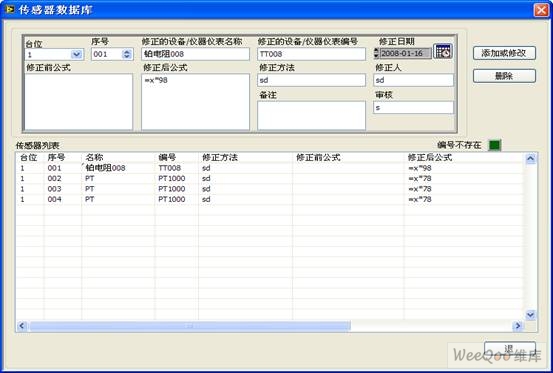Click the horizontal scroll left arrow
Image resolution: width=553 pixels, height=373 pixels.
(22, 326)
